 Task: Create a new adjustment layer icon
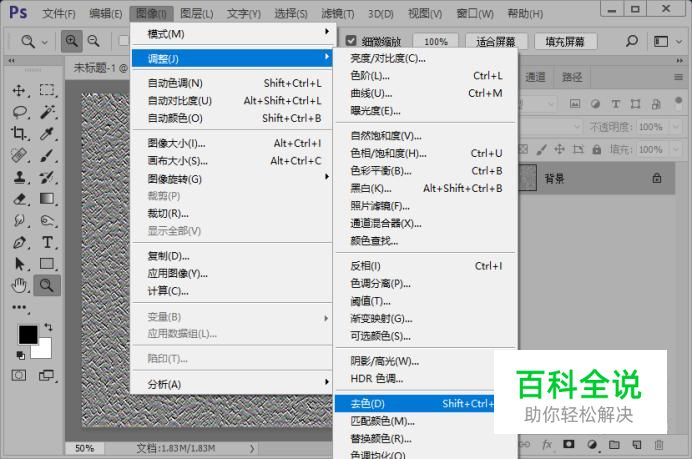(592, 444)
